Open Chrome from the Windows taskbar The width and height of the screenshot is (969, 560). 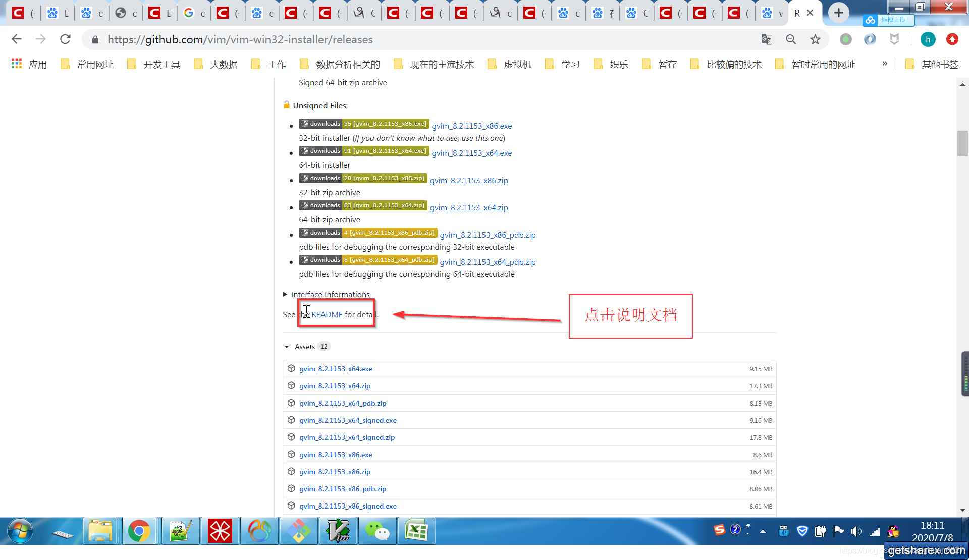[x=139, y=531]
